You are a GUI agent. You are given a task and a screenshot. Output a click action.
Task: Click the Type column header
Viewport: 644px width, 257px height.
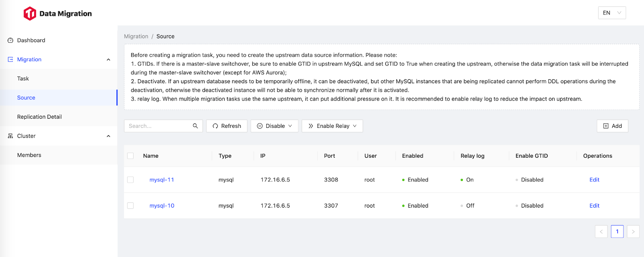point(225,156)
